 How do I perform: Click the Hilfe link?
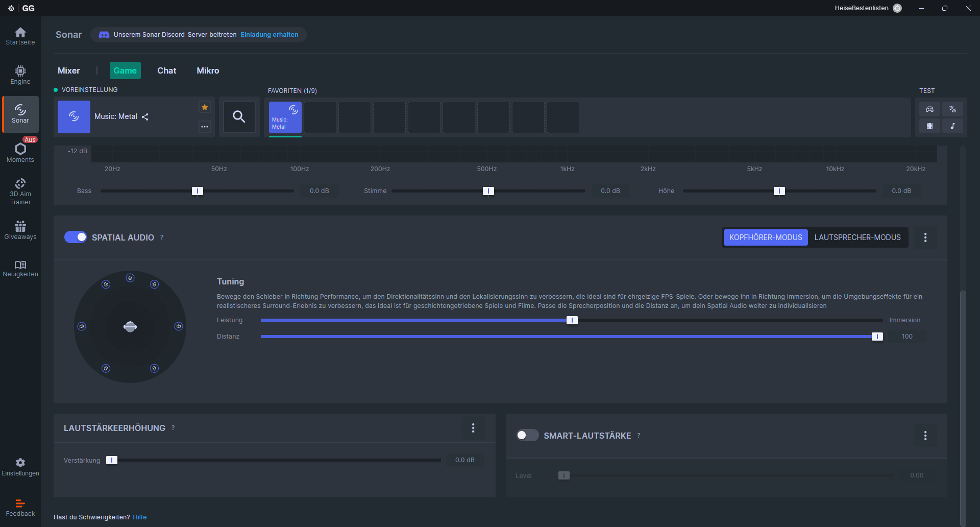[139, 517]
